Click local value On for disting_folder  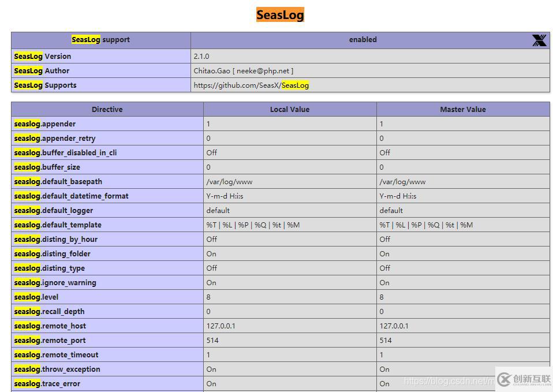[211, 254]
